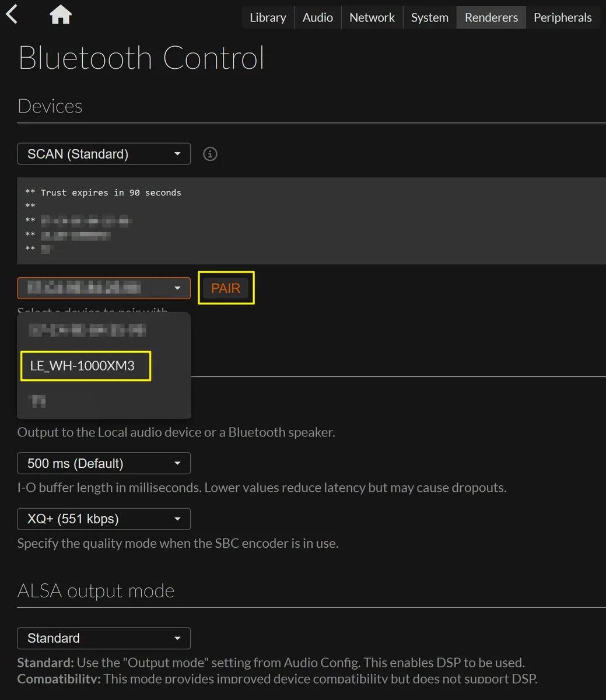606x700 pixels.
Task: Click the I-O buffer length description text
Action: 262,488
